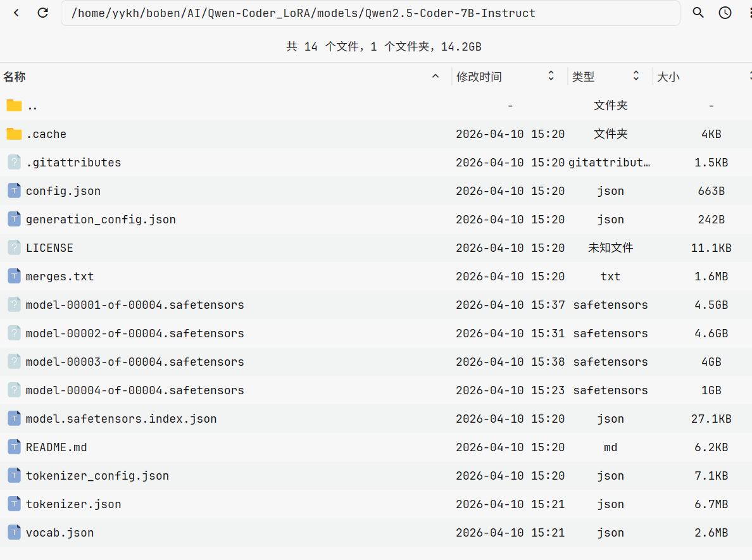Click the 15:38 modified time cell
Viewport: 752px width, 560px height.
[x=510, y=362]
